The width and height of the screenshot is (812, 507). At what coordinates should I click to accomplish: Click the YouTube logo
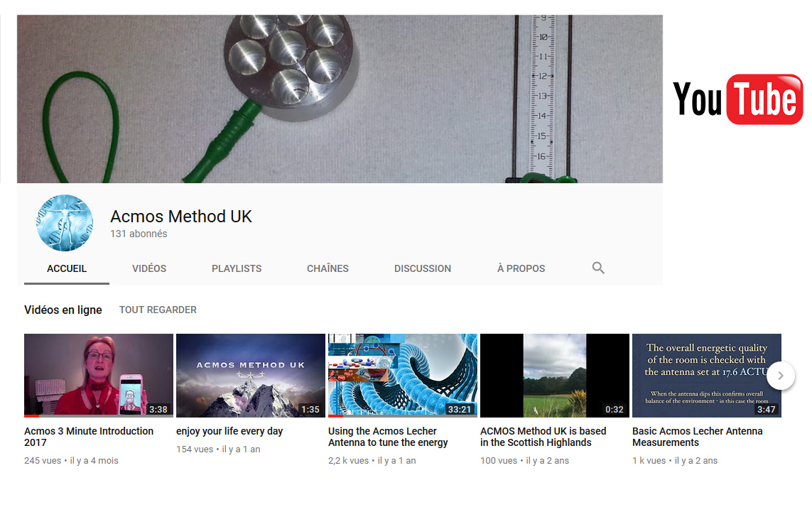click(738, 99)
